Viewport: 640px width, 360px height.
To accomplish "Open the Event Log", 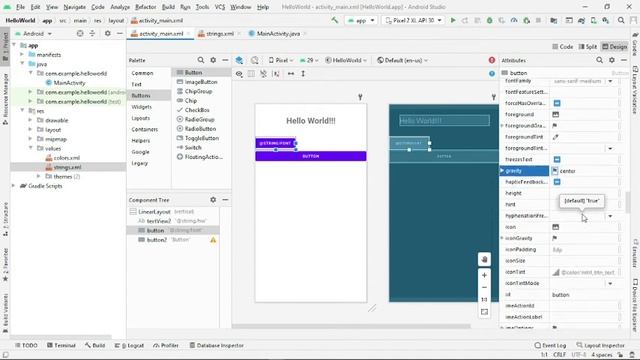I will (550, 345).
